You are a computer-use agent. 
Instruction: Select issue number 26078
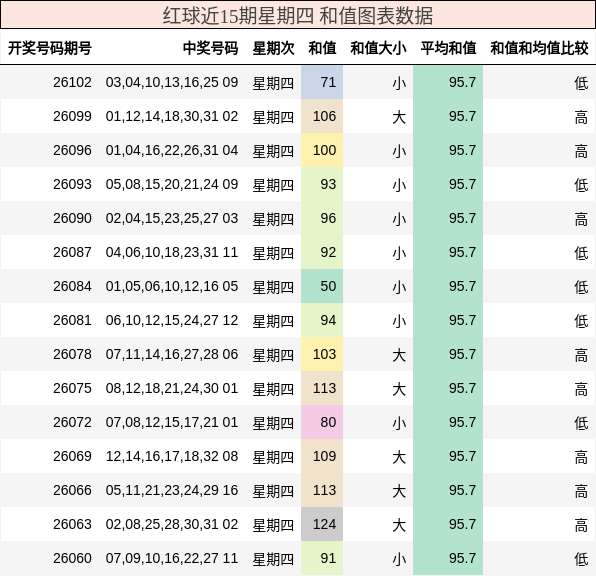[72, 354]
